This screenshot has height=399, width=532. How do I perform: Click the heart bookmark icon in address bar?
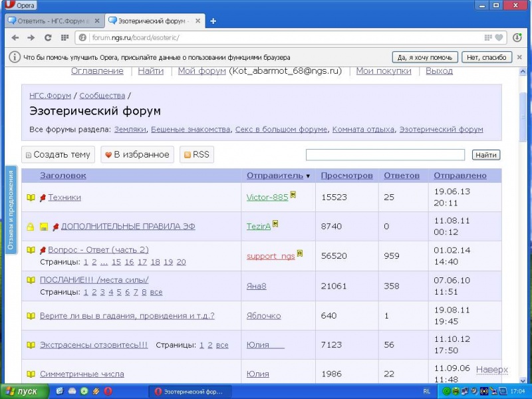[x=499, y=38]
